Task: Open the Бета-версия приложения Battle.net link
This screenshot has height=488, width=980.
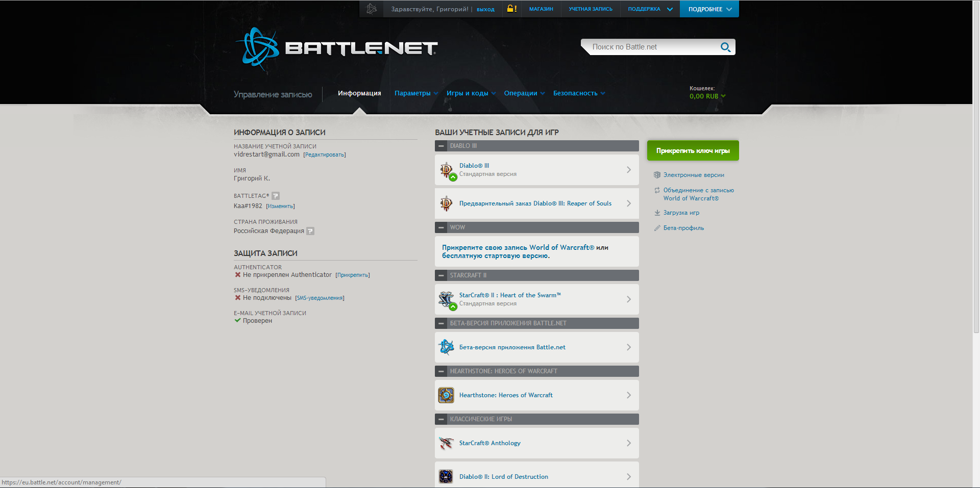Action: pos(512,347)
